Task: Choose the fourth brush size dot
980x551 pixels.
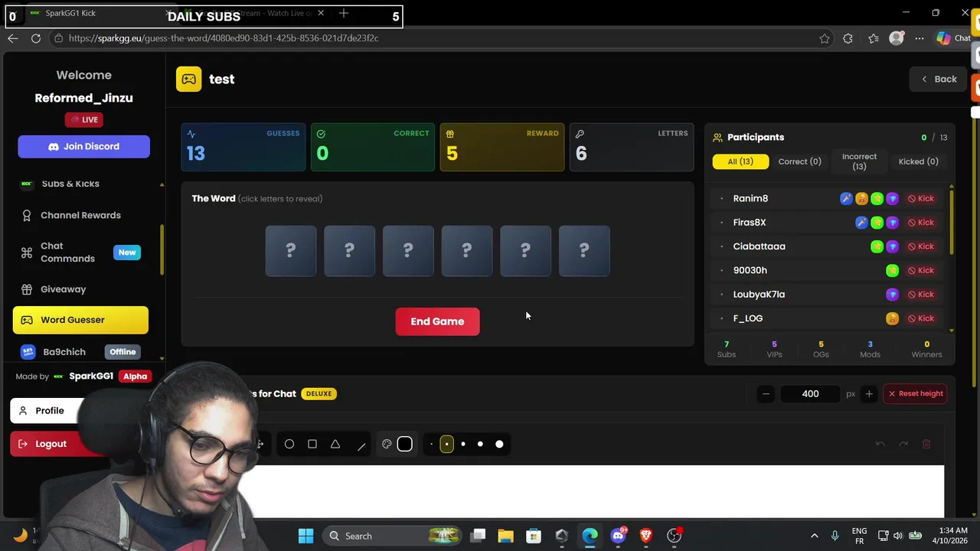Action: coord(480,444)
